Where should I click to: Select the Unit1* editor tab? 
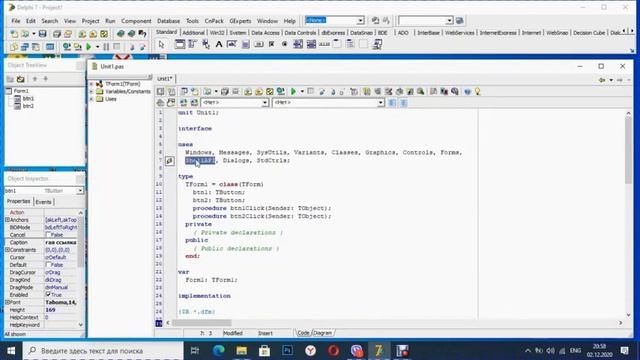click(164, 78)
